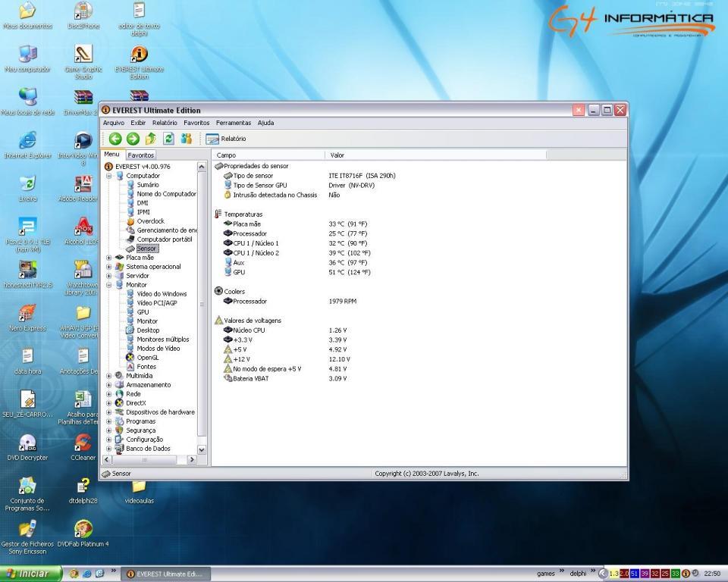Screen dimensions: 728x582
Task: Click the Copyright Lavalys text in the status bar
Action: pos(427,474)
